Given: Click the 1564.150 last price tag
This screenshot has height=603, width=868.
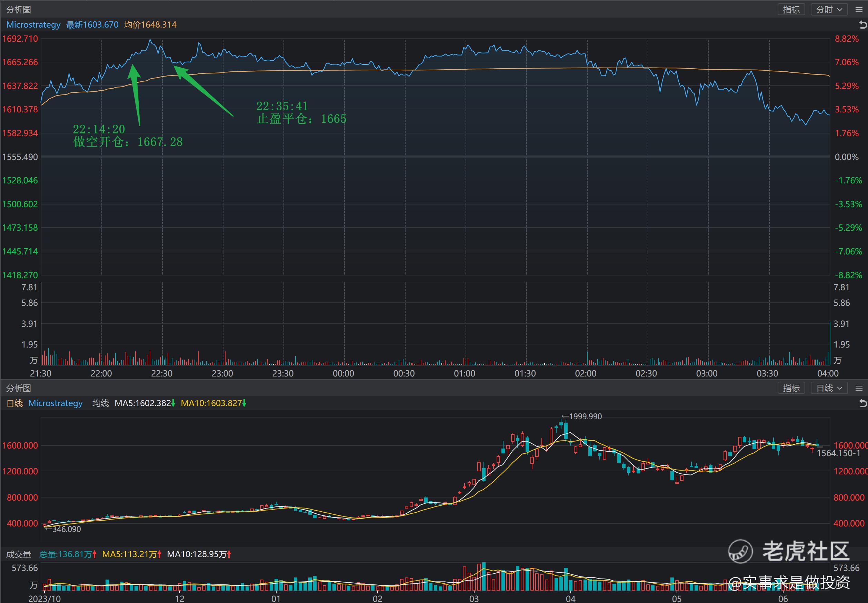Looking at the screenshot, I should (839, 453).
